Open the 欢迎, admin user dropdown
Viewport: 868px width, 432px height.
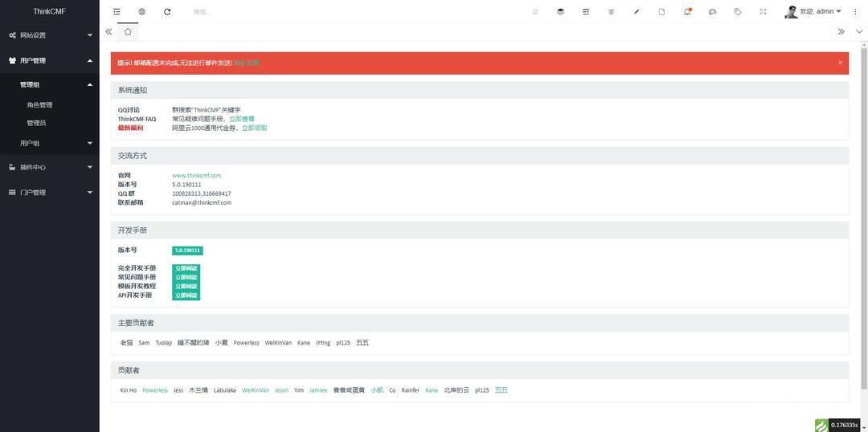point(821,11)
